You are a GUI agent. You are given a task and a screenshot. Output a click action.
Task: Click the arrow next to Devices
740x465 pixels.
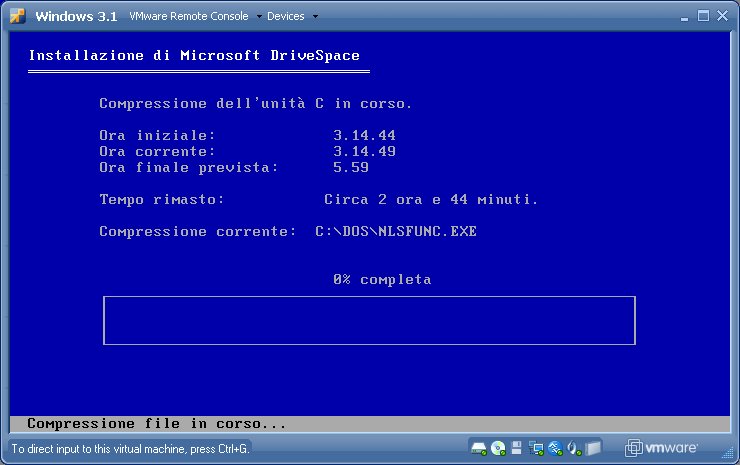[316, 17]
